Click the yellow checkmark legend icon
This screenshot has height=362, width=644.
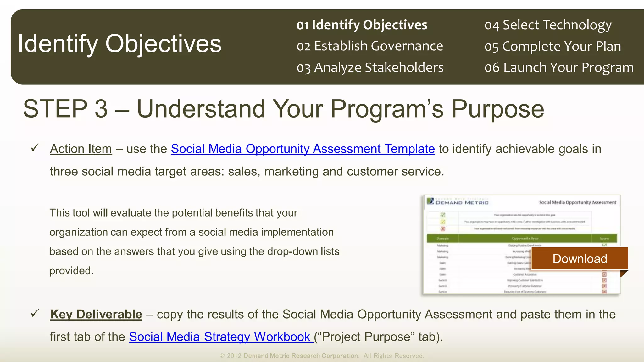pos(443,222)
